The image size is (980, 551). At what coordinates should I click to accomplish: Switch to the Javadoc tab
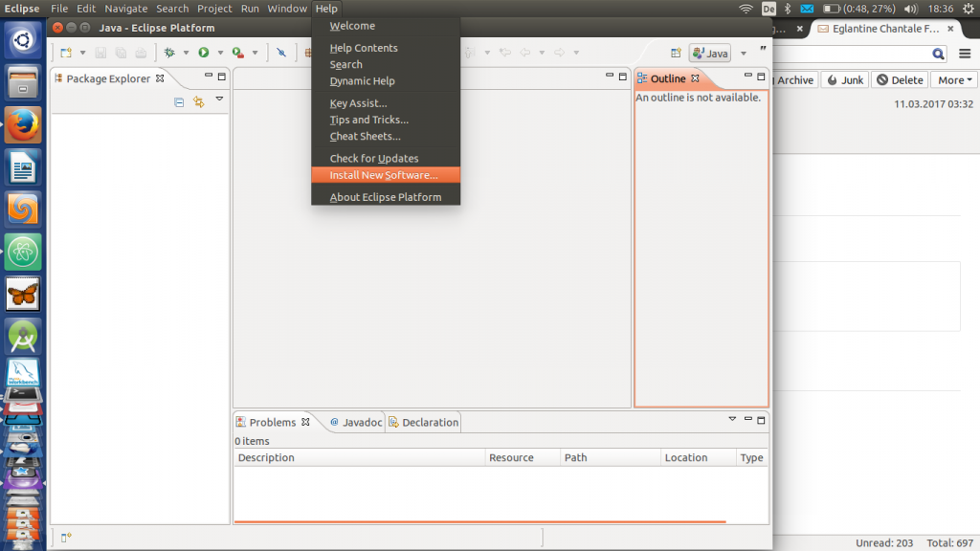(x=356, y=422)
